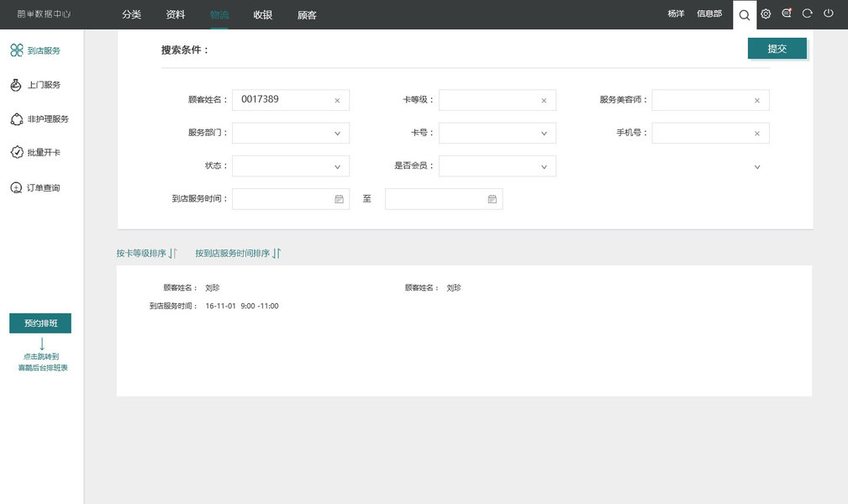848x504 pixels.
Task: Click the 提交 button
Action: tap(777, 49)
